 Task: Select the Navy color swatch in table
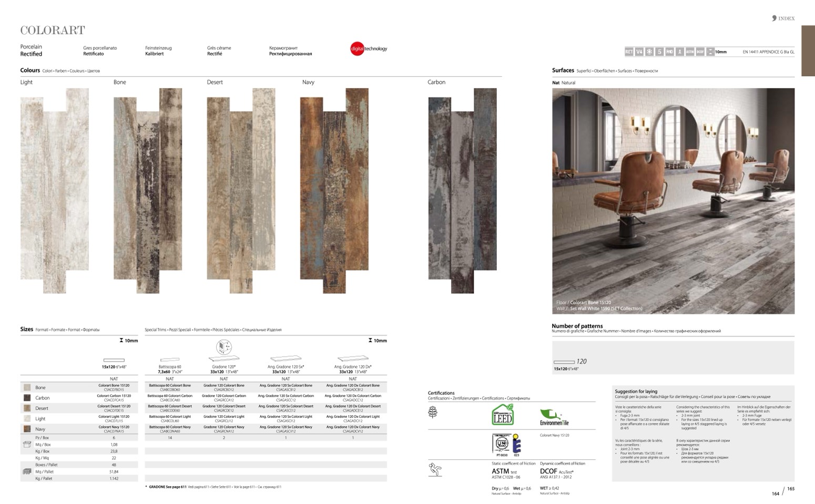(x=27, y=429)
